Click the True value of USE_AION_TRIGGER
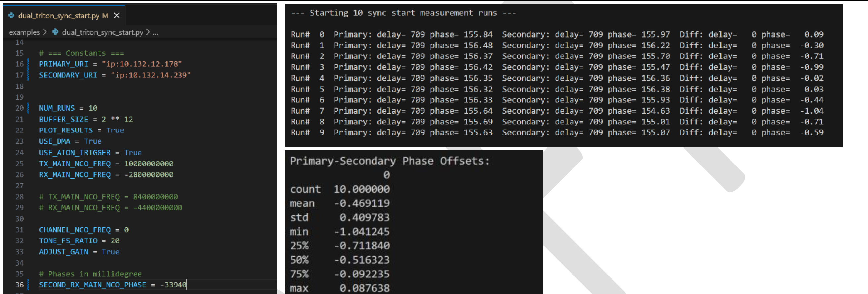The height and width of the screenshot is (294, 868). [133, 153]
